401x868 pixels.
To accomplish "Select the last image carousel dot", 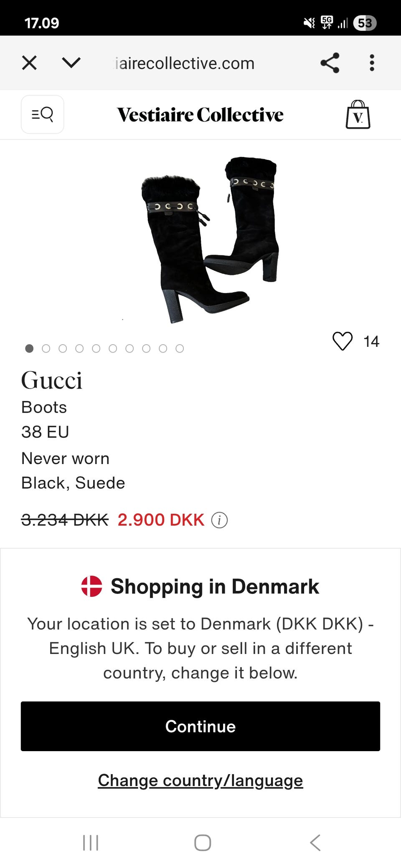I will coord(180,348).
